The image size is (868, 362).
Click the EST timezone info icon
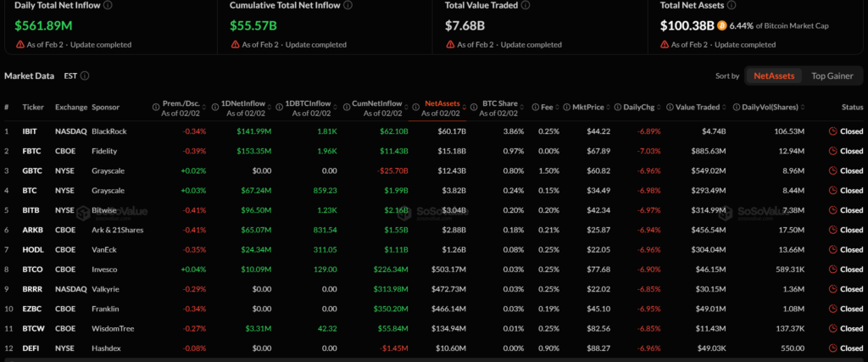(85, 75)
